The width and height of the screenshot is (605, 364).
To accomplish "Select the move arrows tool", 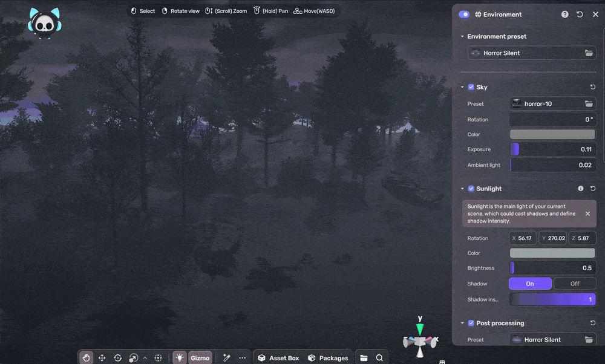I will (102, 358).
